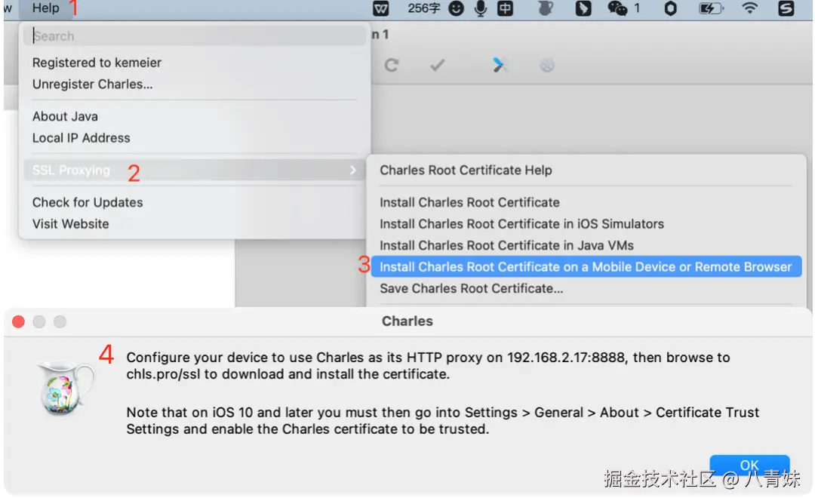Switch the Chinese input method icon

pyautogui.click(x=505, y=8)
